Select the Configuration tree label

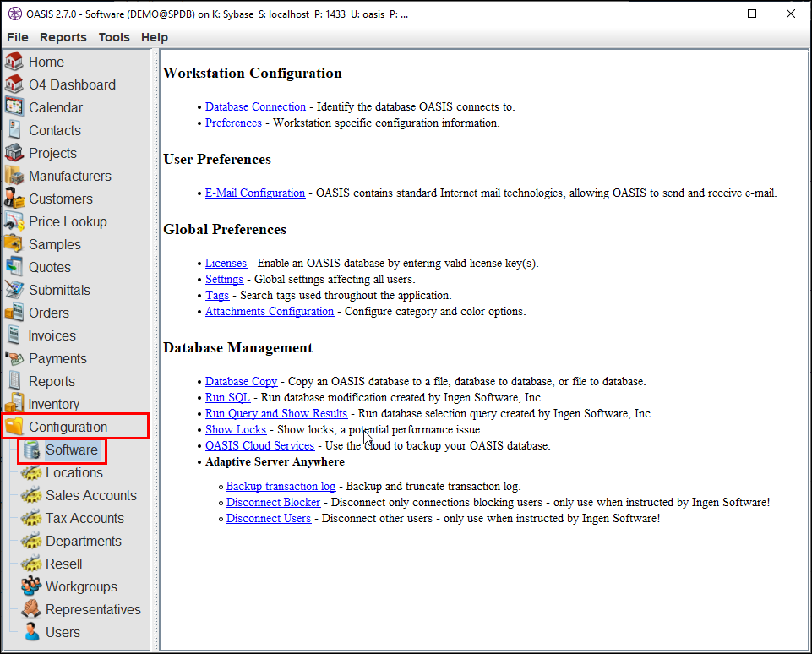click(68, 427)
